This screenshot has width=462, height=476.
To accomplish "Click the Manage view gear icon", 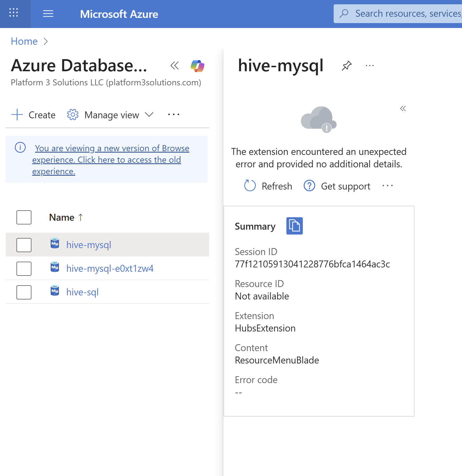I will point(73,115).
